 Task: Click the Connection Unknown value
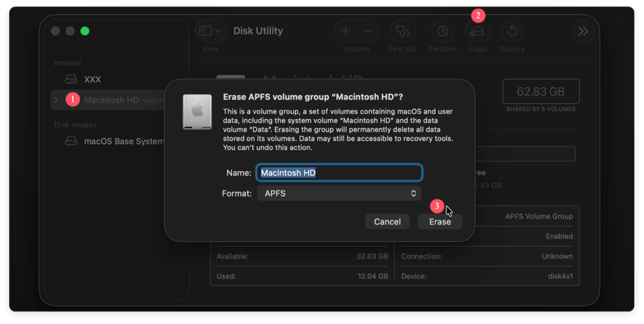coord(557,256)
